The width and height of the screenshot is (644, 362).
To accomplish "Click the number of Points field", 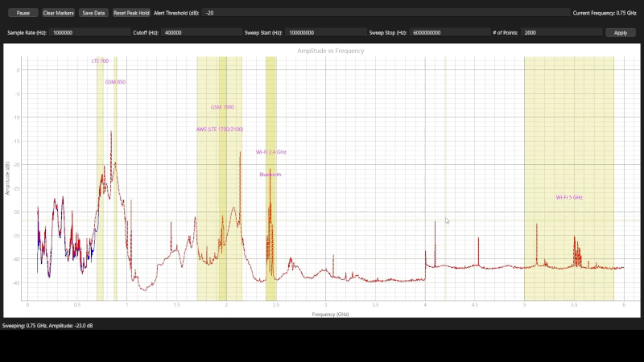I will [x=562, y=33].
